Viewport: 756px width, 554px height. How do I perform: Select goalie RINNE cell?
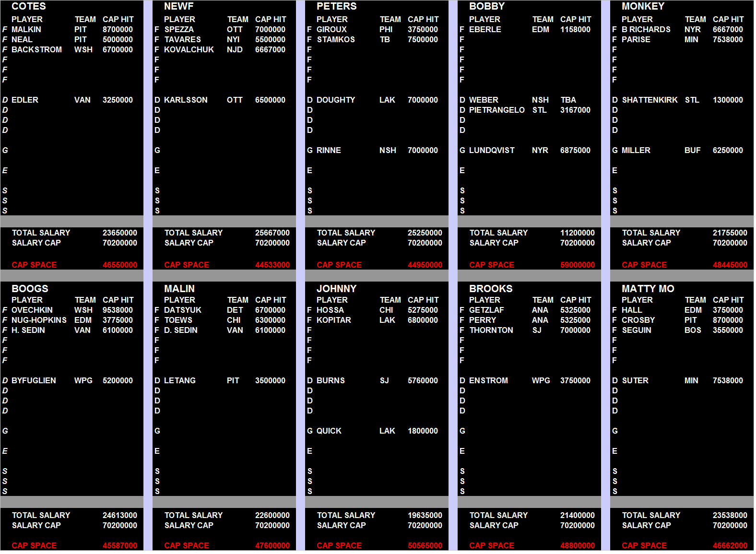click(x=329, y=150)
